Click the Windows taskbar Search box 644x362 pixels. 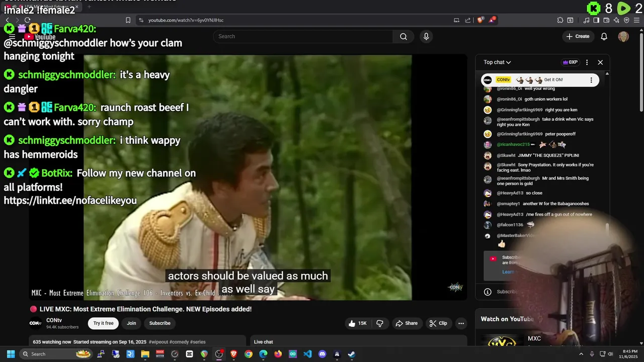point(57,354)
